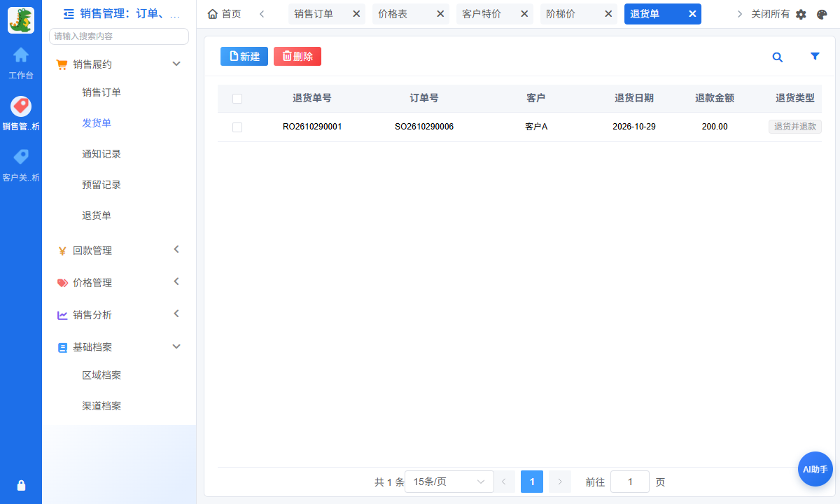
Task: Click the 退货并退款 type tag
Action: [795, 127]
